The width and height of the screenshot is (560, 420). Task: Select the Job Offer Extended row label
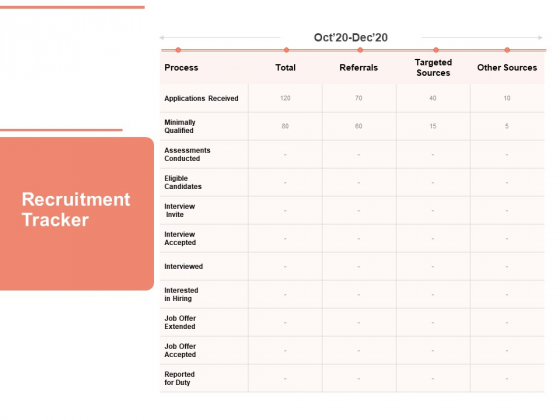click(180, 322)
